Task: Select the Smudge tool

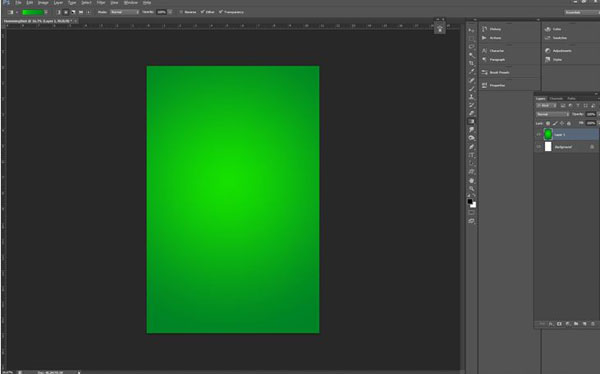Action: [471, 130]
